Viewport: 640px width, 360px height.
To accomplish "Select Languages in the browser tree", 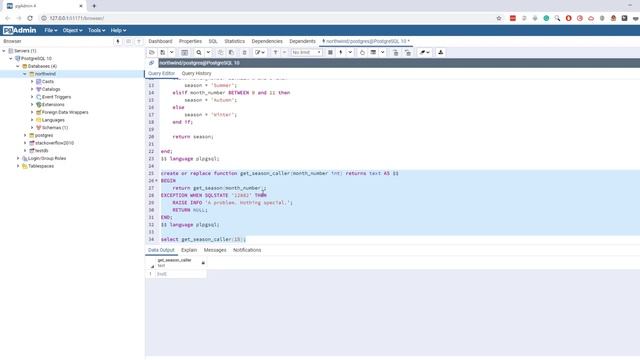I will click(53, 120).
